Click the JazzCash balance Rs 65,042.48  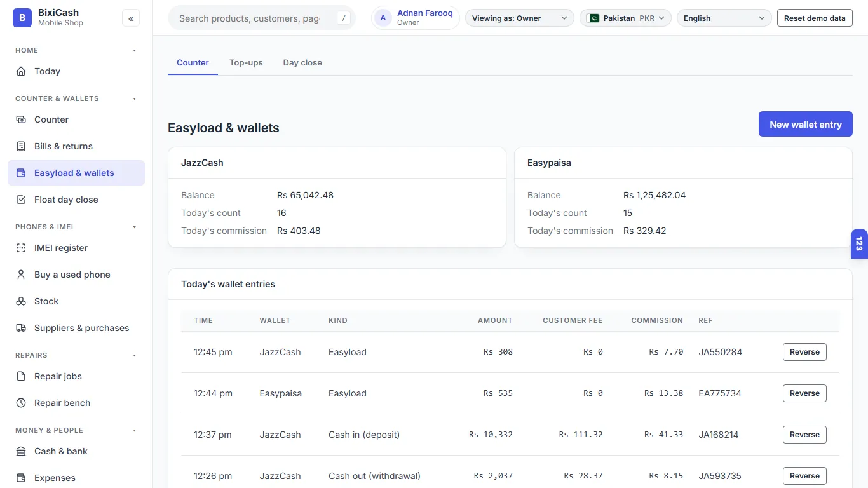tap(305, 195)
